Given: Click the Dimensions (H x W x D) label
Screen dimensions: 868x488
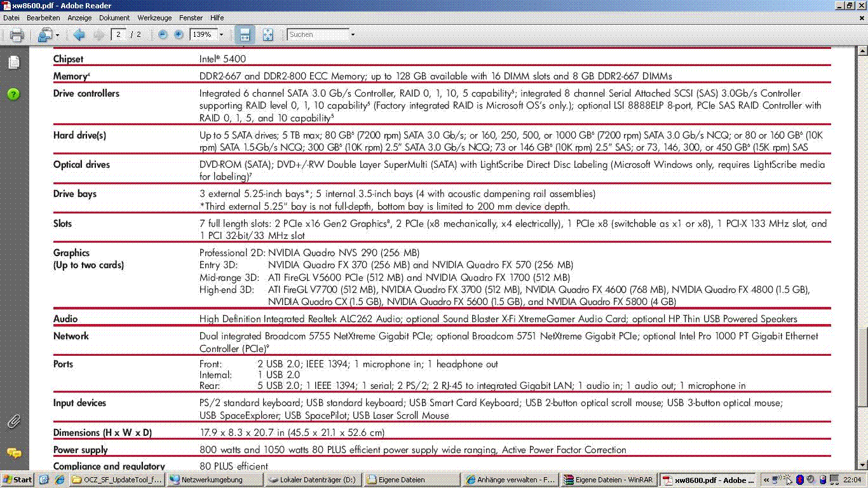Looking at the screenshot, I should (102, 433).
